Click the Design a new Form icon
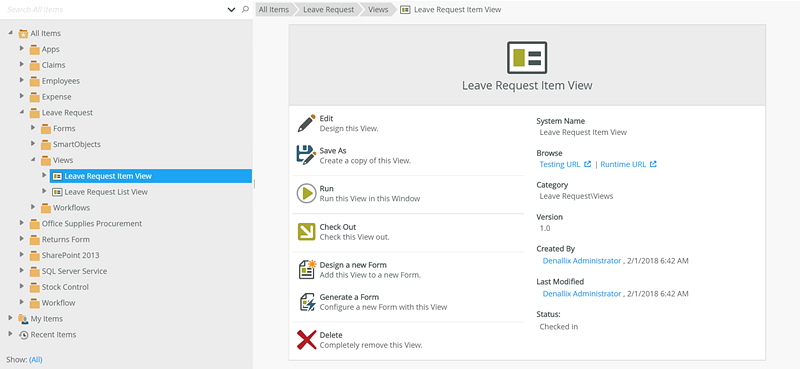 pyautogui.click(x=307, y=269)
